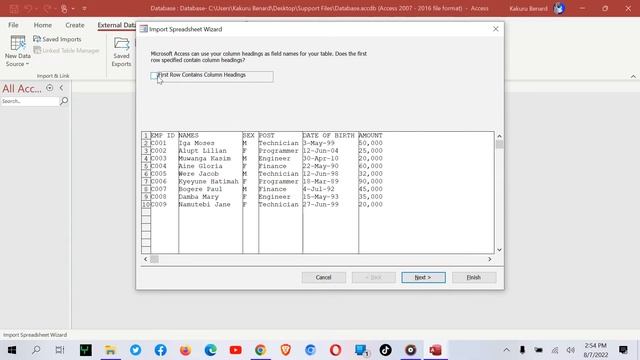Viewport: 640px width, 360px height.
Task: Select cell 'Kyeyune Hatimah' in preview
Action: tap(210, 181)
